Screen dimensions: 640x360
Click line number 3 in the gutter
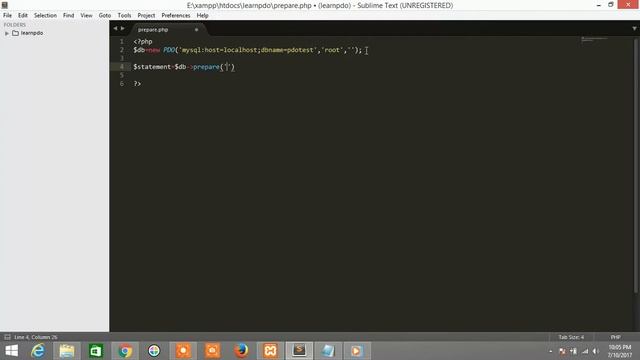point(122,58)
